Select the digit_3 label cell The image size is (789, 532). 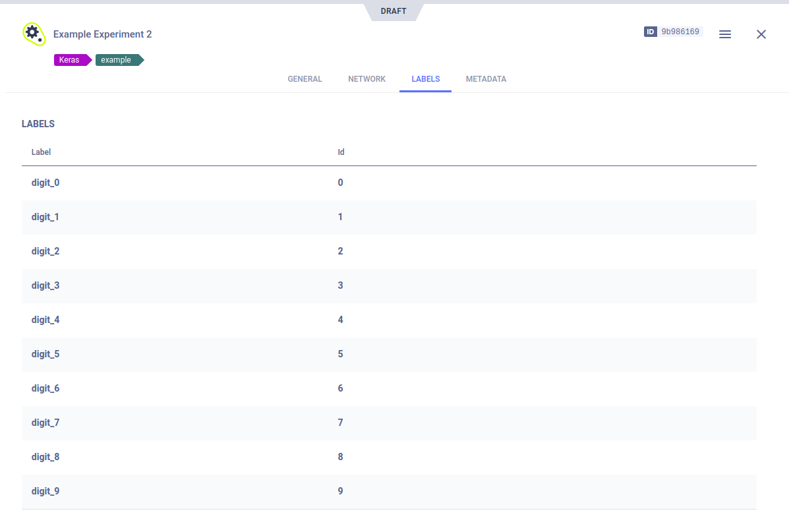45,285
